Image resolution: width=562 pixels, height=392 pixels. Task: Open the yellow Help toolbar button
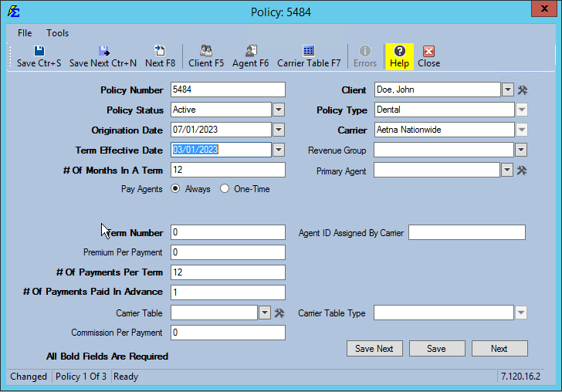399,56
